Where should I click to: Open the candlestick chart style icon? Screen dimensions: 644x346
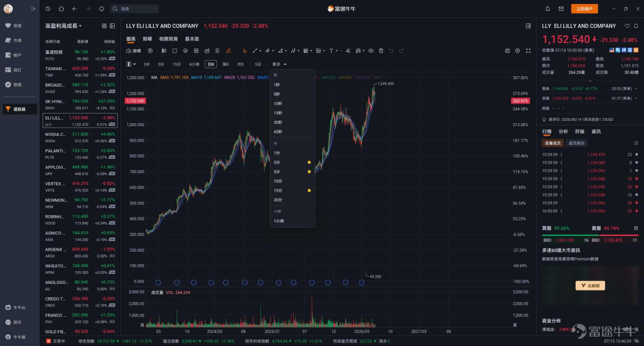(164, 51)
